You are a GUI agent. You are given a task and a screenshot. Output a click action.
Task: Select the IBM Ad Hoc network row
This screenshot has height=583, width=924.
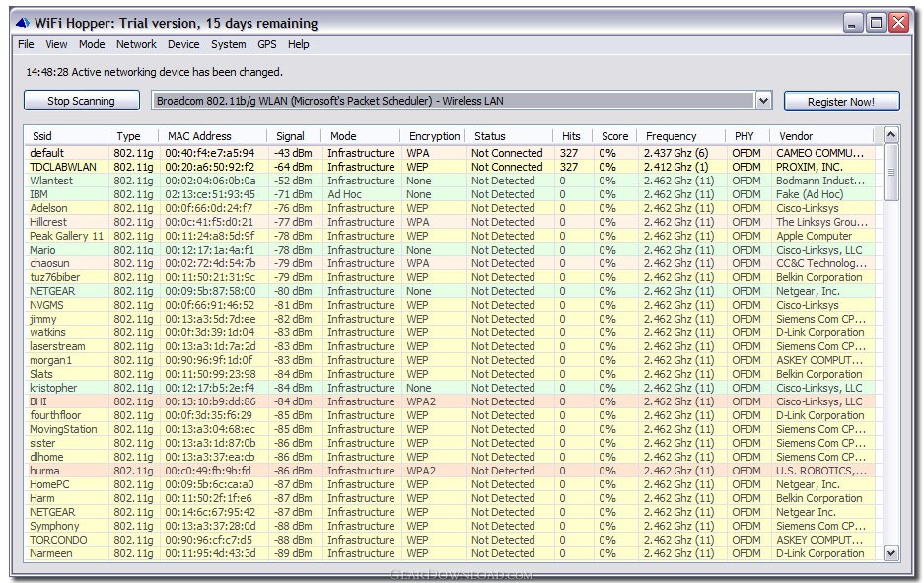point(39,194)
